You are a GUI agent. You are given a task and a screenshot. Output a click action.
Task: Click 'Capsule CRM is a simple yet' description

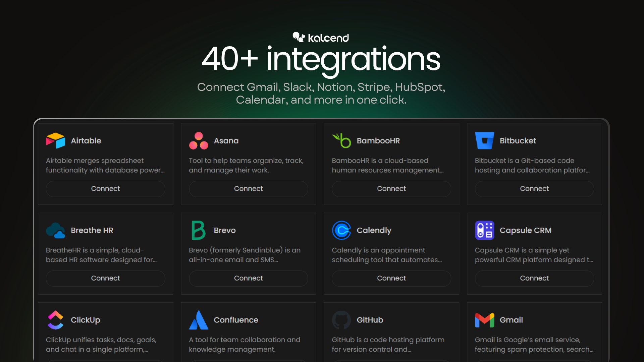(x=534, y=255)
